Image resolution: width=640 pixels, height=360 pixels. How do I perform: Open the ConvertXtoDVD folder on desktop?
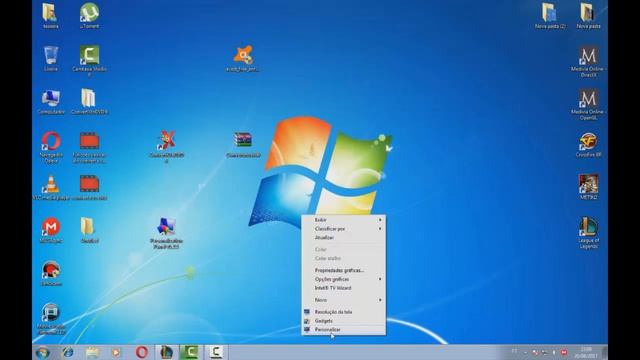click(89, 102)
